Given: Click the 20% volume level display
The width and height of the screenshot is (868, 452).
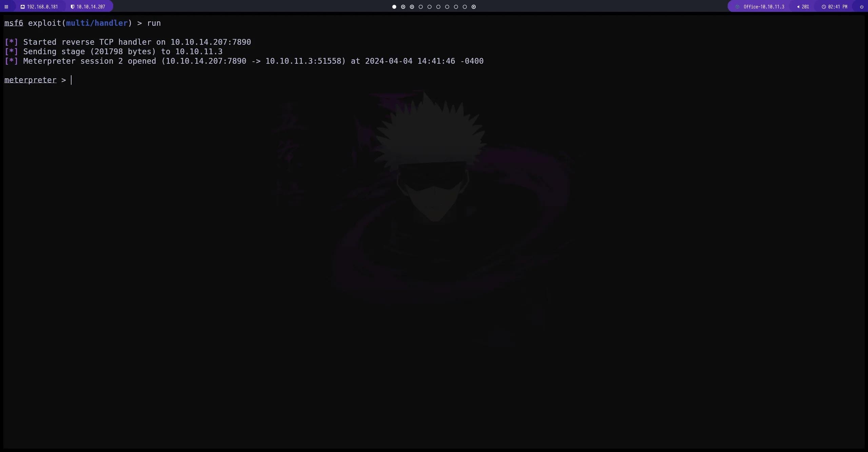Looking at the screenshot, I should tap(806, 6).
